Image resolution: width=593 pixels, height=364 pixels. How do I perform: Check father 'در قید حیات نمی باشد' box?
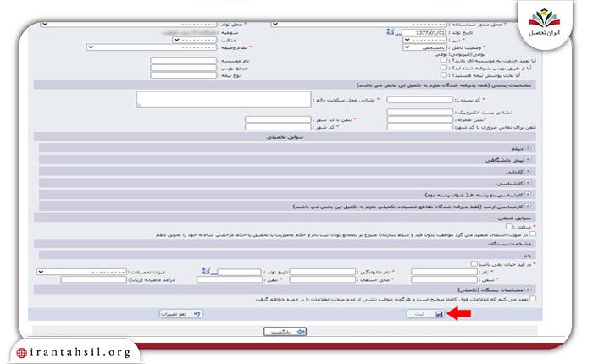click(x=474, y=263)
